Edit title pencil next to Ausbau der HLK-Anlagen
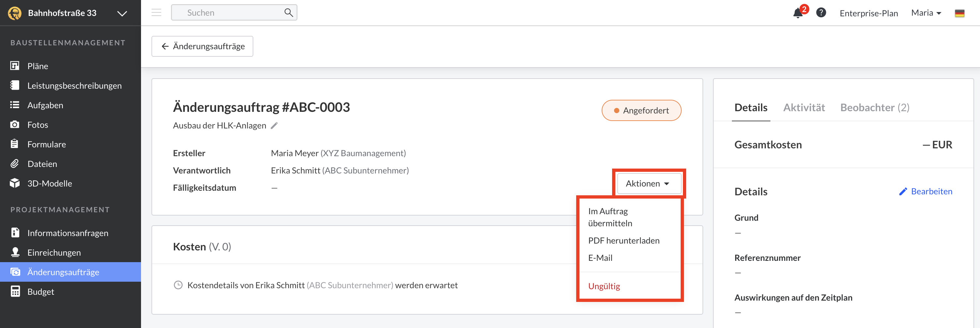The width and height of the screenshot is (980, 328). [x=274, y=126]
